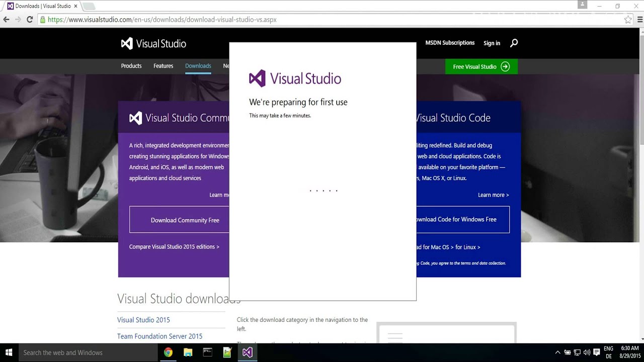Click the Free Visual Studio button
644x362 pixels.
point(481,66)
